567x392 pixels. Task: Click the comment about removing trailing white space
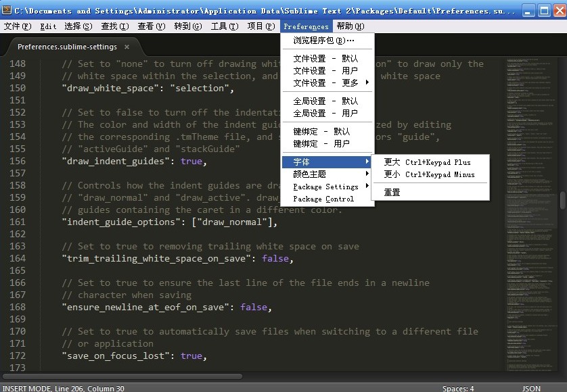coord(210,247)
